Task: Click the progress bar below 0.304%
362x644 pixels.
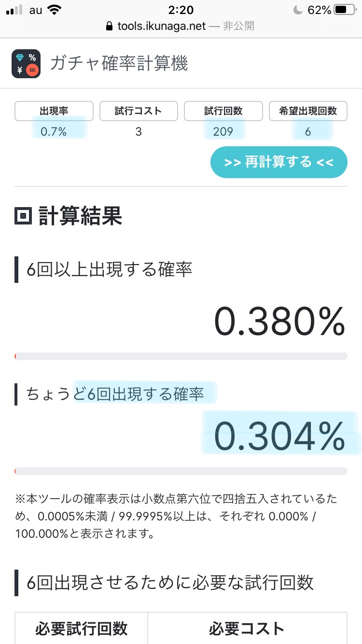Action: click(181, 471)
